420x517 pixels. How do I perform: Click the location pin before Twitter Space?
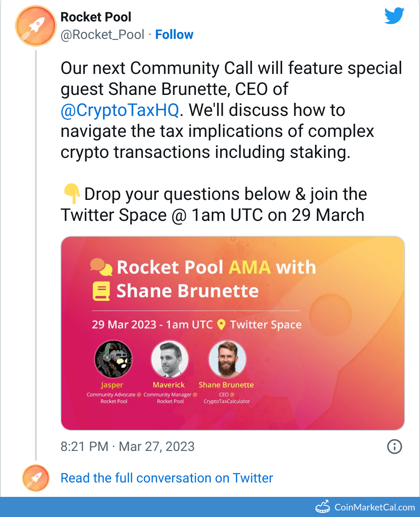[x=221, y=325]
